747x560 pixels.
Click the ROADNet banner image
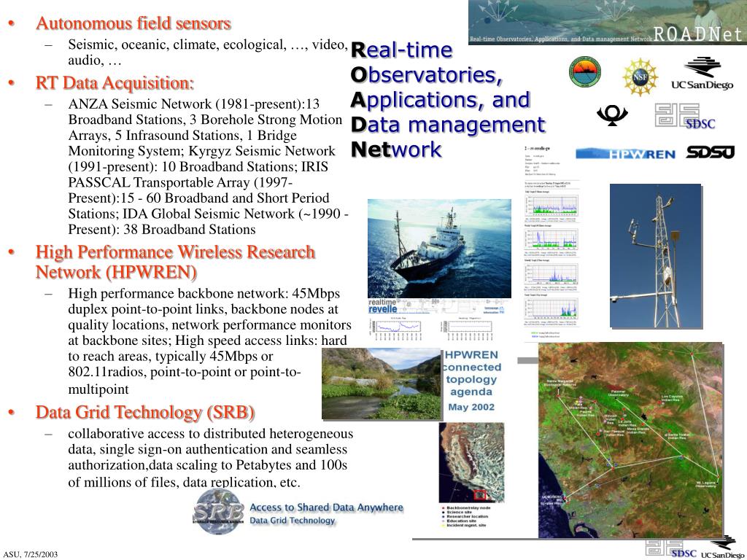608,23
